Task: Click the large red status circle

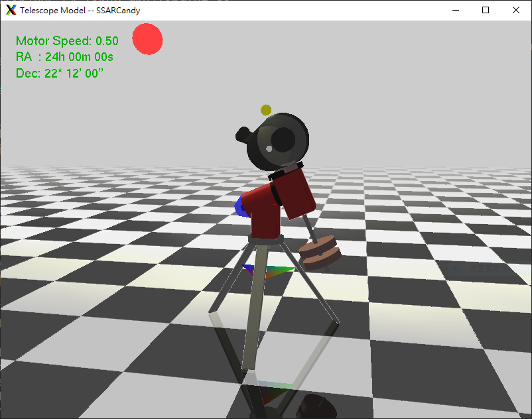Action: point(147,39)
